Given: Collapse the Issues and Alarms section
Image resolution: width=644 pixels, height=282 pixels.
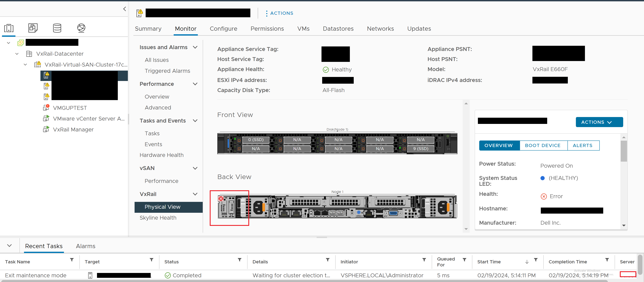Looking at the screenshot, I should point(195,47).
